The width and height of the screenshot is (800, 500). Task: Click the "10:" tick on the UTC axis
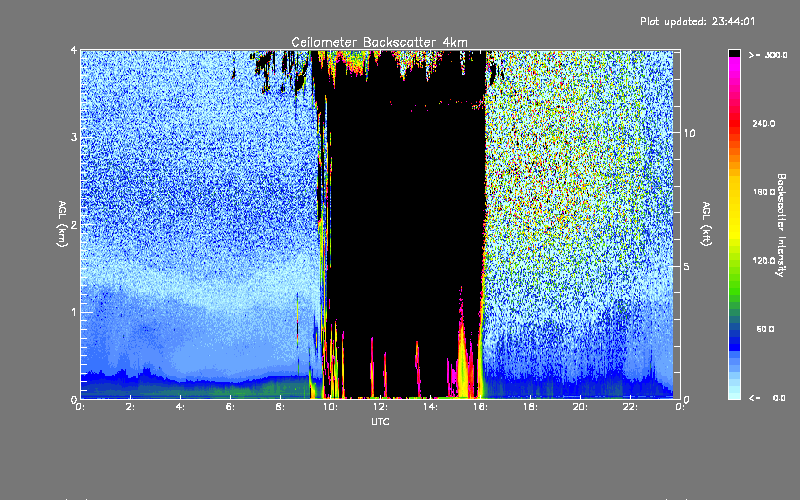(x=330, y=407)
